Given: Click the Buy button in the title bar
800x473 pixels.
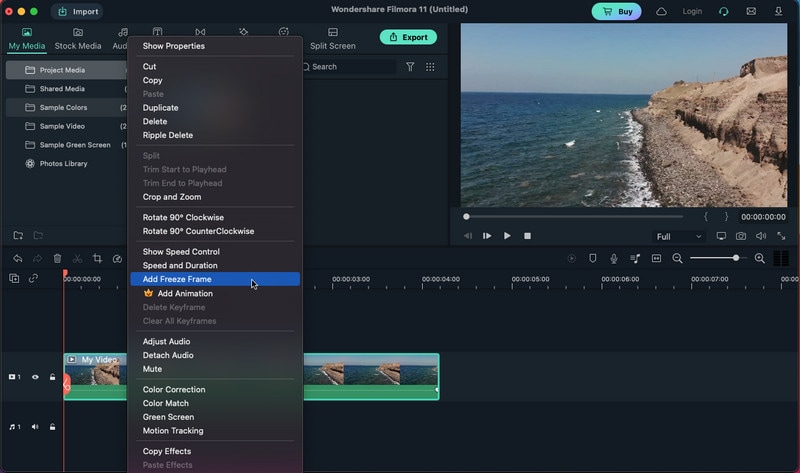Looking at the screenshot, I should click(616, 11).
